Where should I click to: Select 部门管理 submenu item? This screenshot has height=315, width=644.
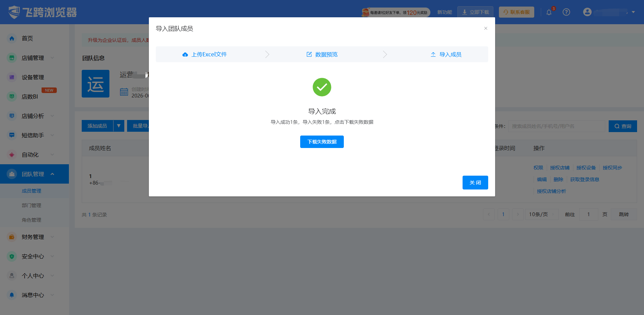click(x=32, y=205)
